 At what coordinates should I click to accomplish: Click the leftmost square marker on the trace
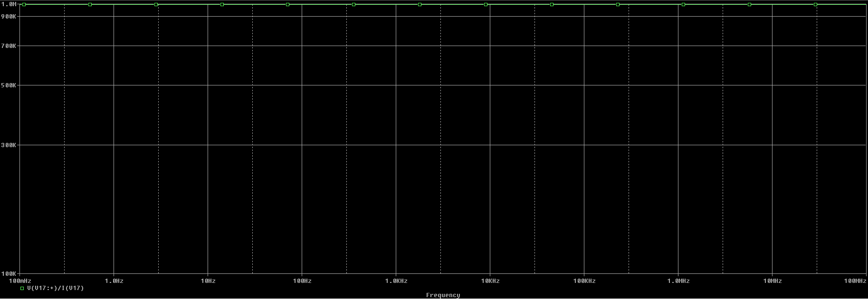pyautogui.click(x=24, y=5)
